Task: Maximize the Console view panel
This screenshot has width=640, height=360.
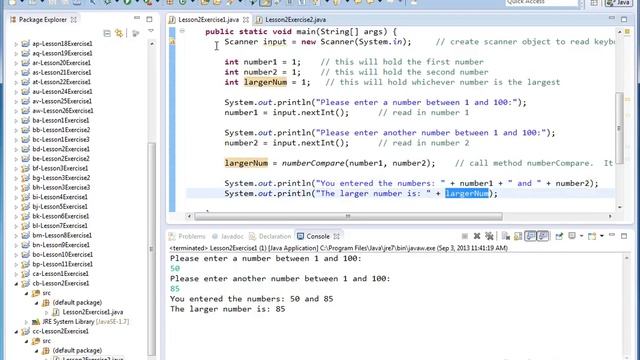Action: (x=624, y=236)
